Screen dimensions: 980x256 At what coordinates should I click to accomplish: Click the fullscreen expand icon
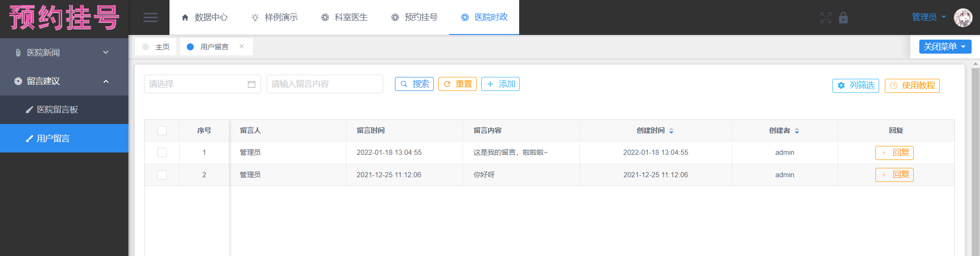click(x=825, y=18)
